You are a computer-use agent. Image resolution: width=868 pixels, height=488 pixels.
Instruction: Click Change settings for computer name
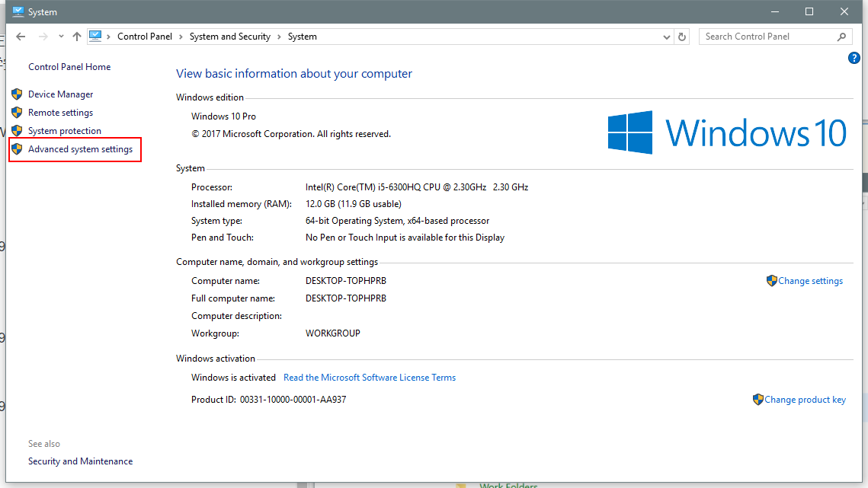click(810, 281)
